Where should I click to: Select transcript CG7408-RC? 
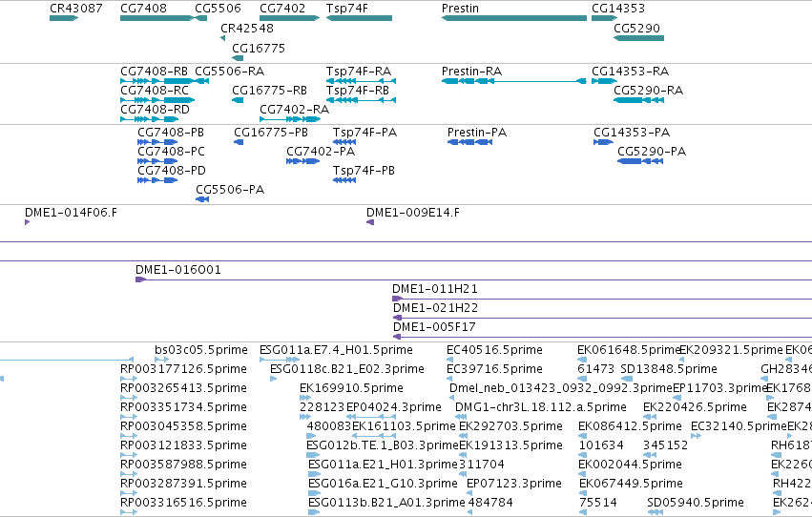point(157,100)
